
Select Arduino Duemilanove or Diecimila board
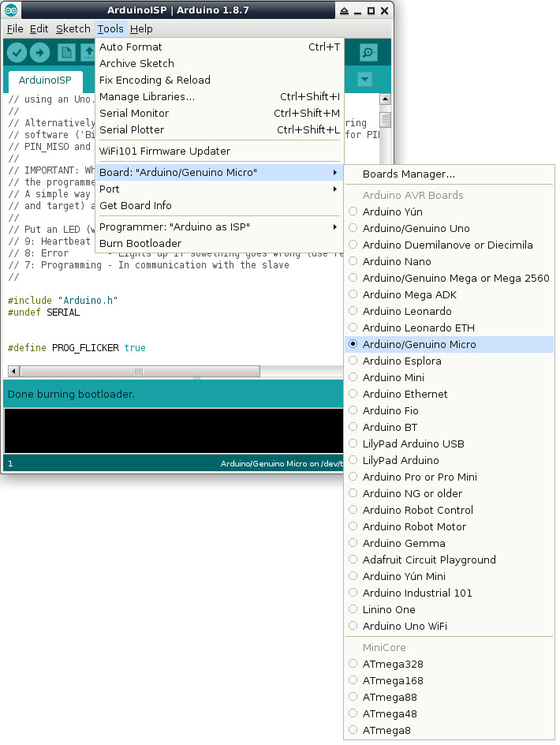(x=449, y=245)
